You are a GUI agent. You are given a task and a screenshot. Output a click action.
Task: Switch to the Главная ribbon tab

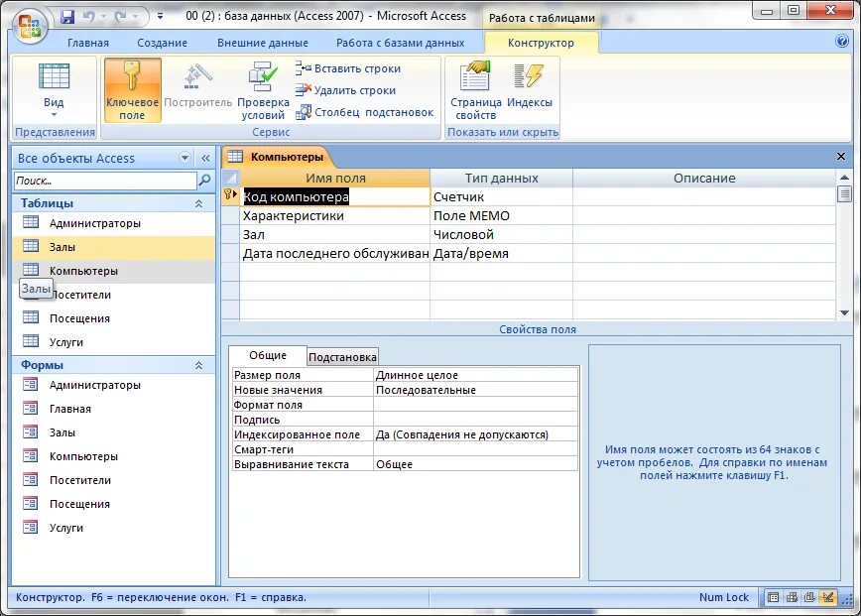coord(88,43)
